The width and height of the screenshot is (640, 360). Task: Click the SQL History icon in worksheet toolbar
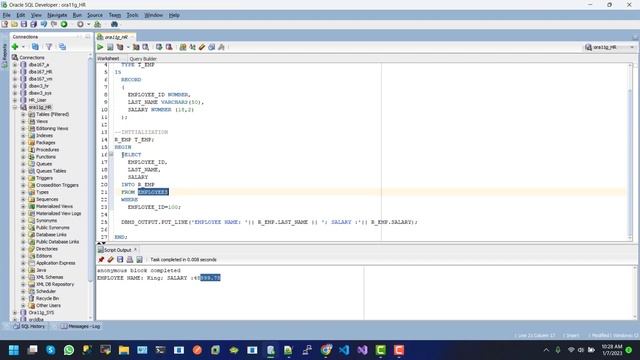[x=212, y=47]
